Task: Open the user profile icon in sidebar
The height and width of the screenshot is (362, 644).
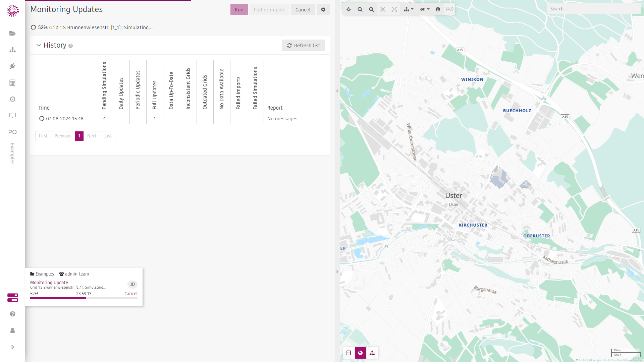Action: (12, 330)
